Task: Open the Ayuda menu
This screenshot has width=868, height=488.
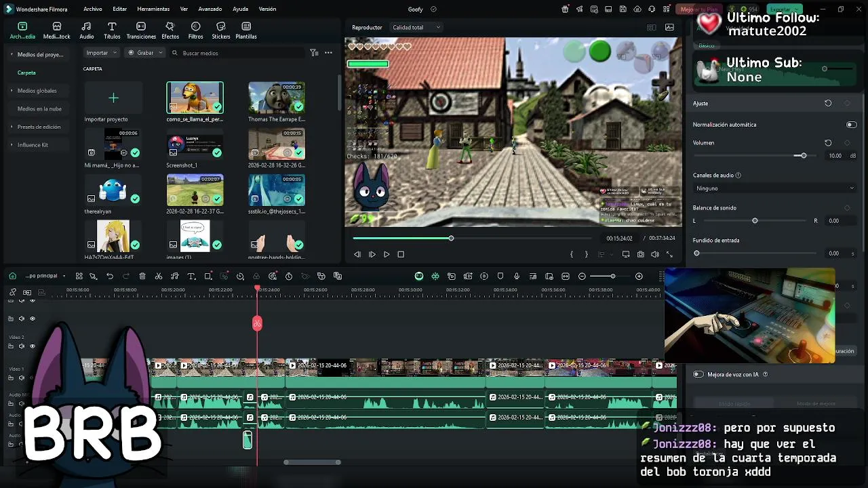Action: click(240, 9)
